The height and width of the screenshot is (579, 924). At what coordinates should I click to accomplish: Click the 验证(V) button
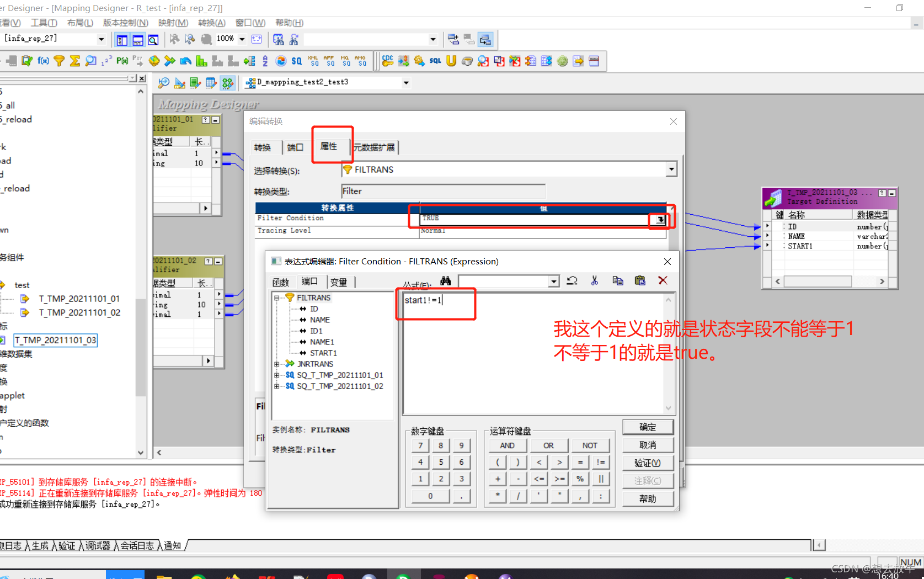(648, 463)
